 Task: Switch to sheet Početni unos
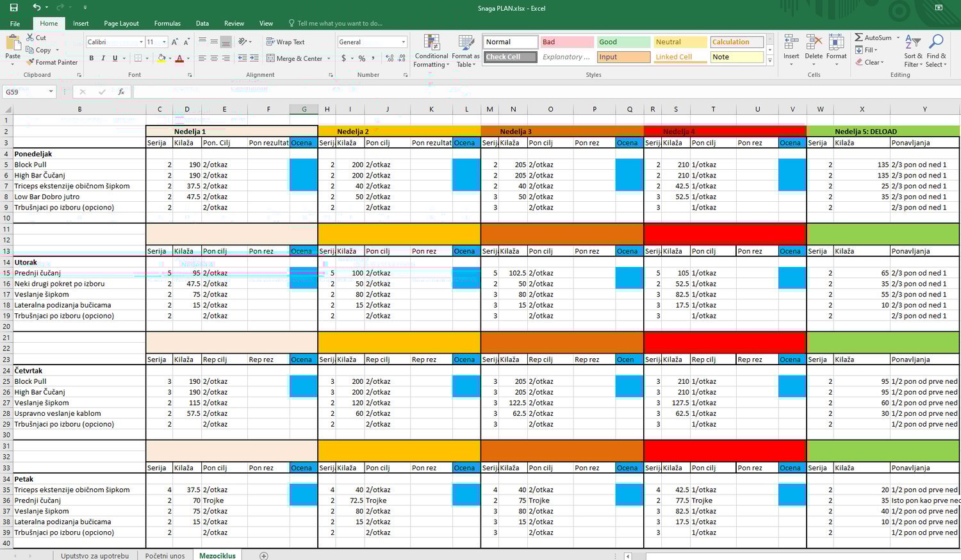click(x=165, y=556)
